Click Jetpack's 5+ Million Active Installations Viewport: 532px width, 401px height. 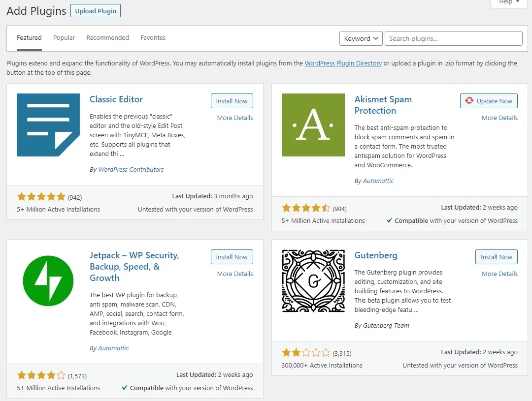[58, 388]
